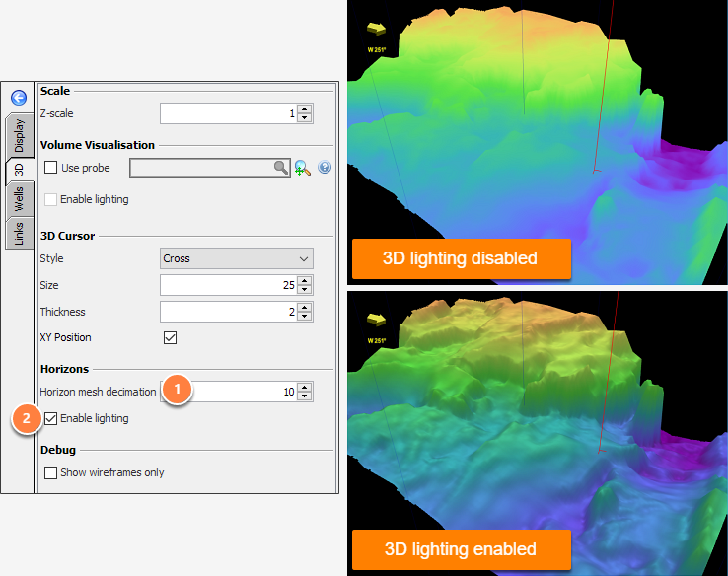
Task: Disable Horizons Enable lighting checkbox
Action: (50, 418)
